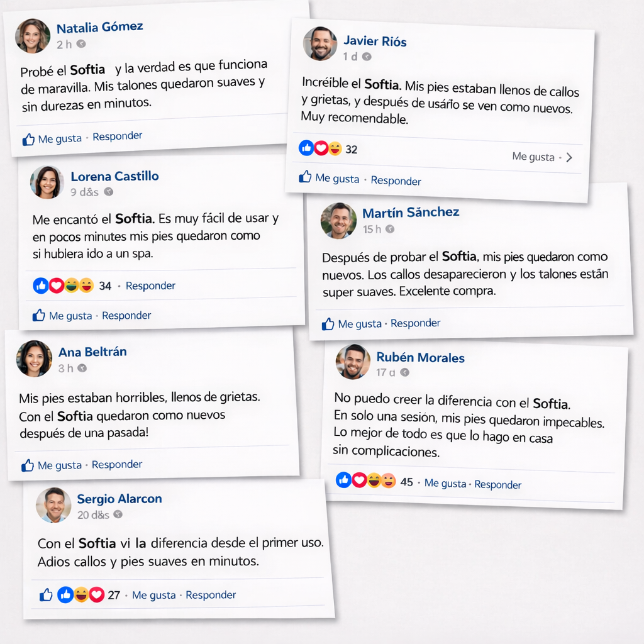Click laughing emoji reaction on Sergio Alarcon's comment
Screen dimensions: 644x644
coord(81,594)
